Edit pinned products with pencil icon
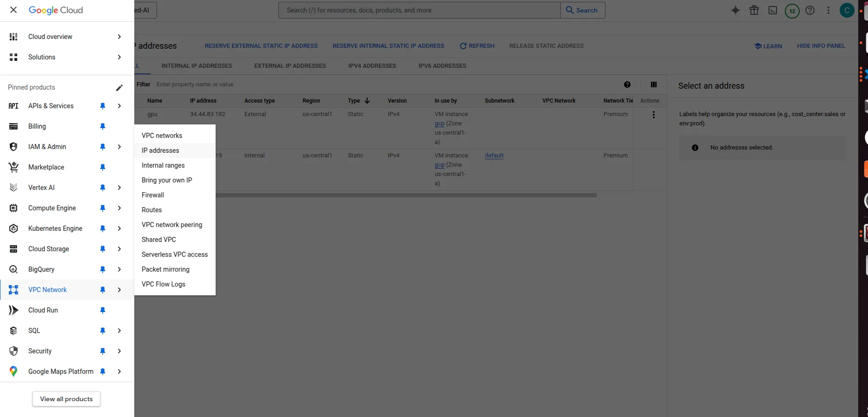This screenshot has height=417, width=868. [119, 87]
